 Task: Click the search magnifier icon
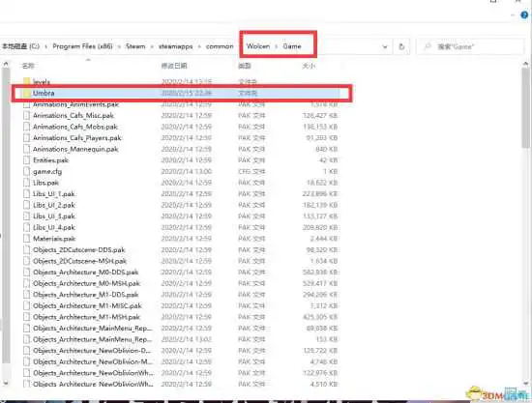point(428,46)
